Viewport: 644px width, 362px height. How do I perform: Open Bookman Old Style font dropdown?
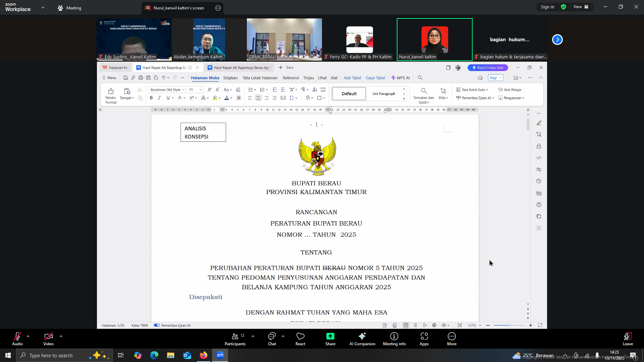pos(183,90)
